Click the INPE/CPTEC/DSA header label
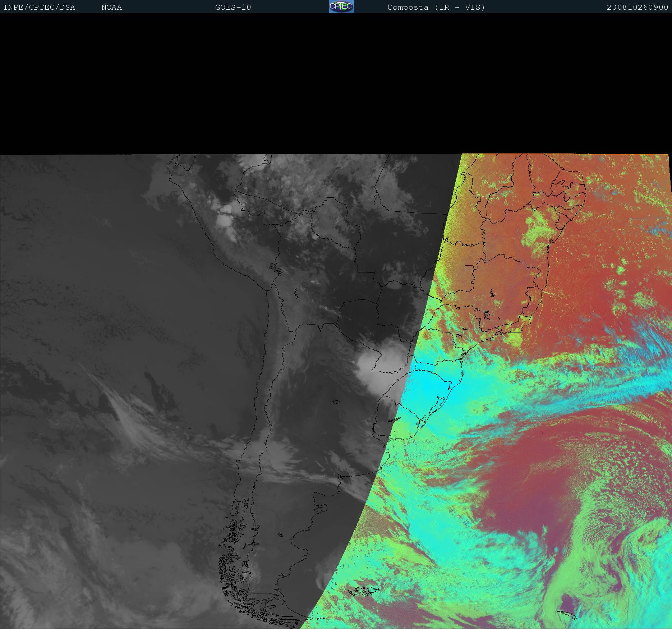The height and width of the screenshot is (629, 672). point(39,8)
